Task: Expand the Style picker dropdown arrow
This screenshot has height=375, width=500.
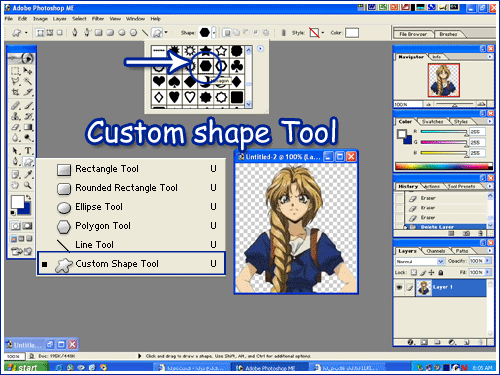Action: [323, 33]
